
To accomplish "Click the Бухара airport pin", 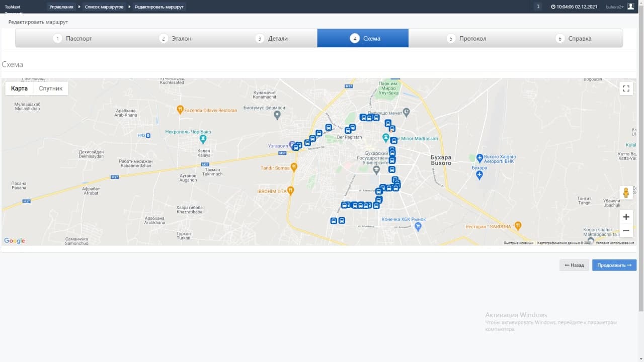I will pyautogui.click(x=479, y=174).
